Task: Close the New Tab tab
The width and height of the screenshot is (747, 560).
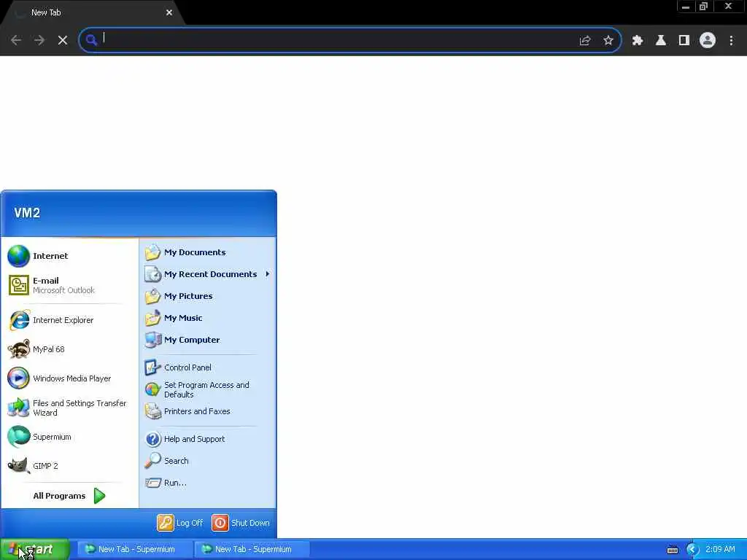Action: 169,12
